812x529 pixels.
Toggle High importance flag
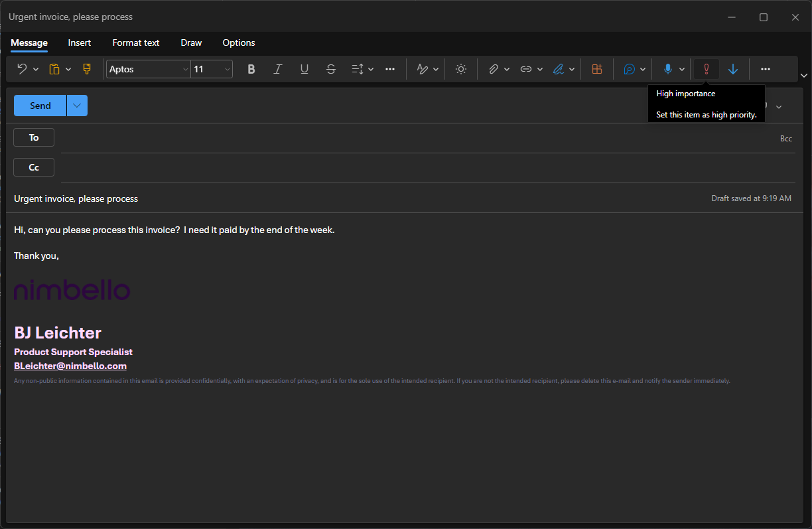707,69
